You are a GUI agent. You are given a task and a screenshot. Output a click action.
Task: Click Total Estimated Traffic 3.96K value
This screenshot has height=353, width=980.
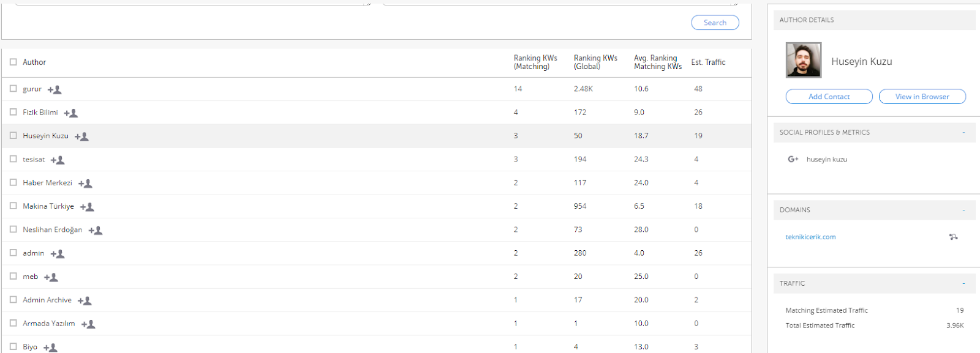955,325
